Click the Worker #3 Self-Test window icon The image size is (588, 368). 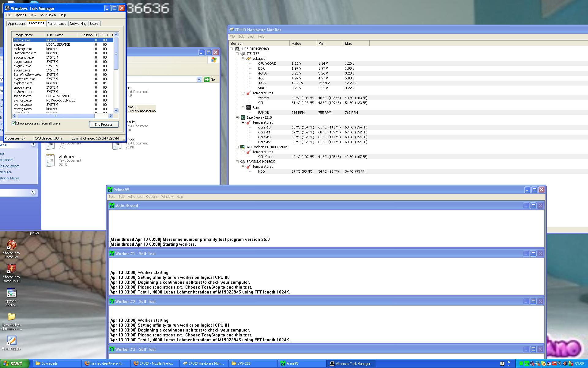pyautogui.click(x=112, y=349)
